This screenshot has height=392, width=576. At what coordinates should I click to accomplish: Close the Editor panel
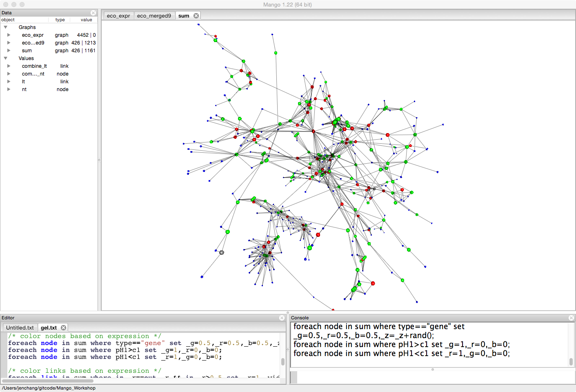click(x=282, y=318)
